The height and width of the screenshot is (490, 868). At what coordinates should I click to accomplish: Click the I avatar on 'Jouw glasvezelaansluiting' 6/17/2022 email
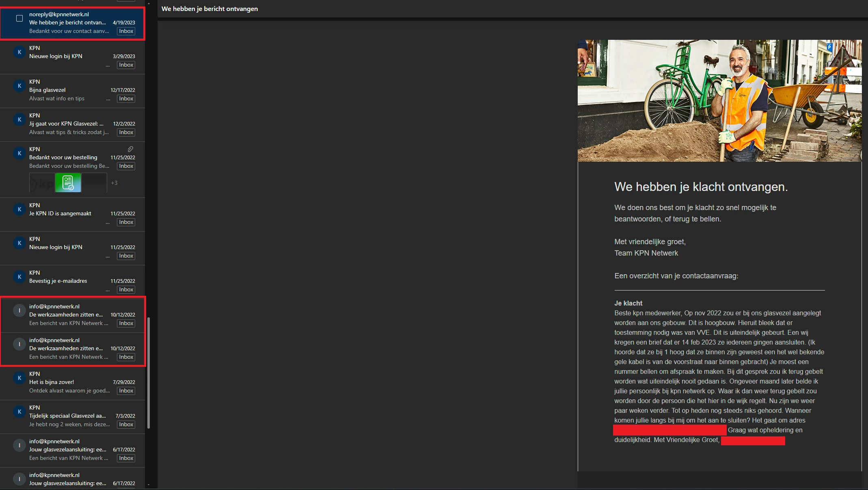point(19,445)
